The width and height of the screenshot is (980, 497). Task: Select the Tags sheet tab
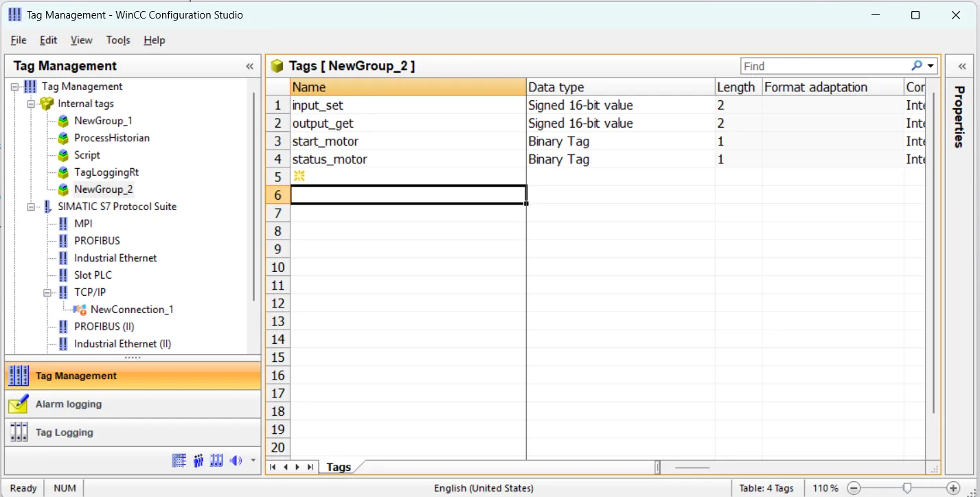pos(339,467)
